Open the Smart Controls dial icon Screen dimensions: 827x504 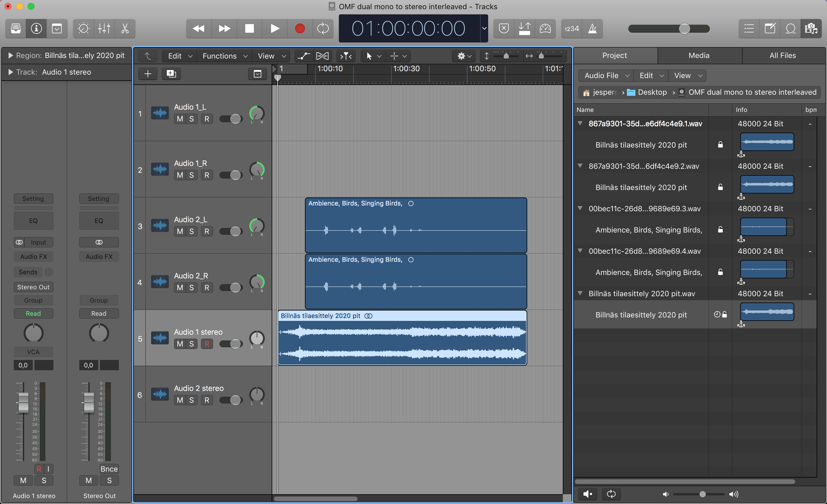point(83,28)
